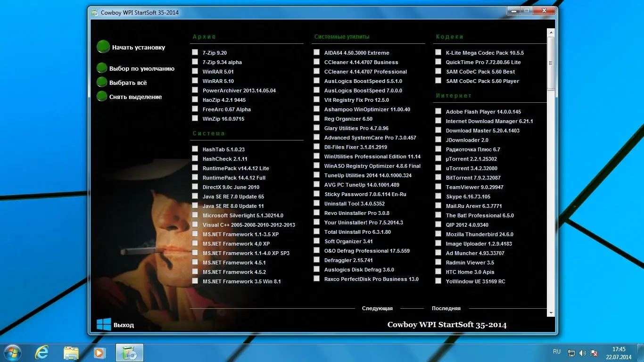Click Visual C++ 2005-2008-2010-2012-2013 label
This screenshot has height=362, width=644.
[x=249, y=225]
